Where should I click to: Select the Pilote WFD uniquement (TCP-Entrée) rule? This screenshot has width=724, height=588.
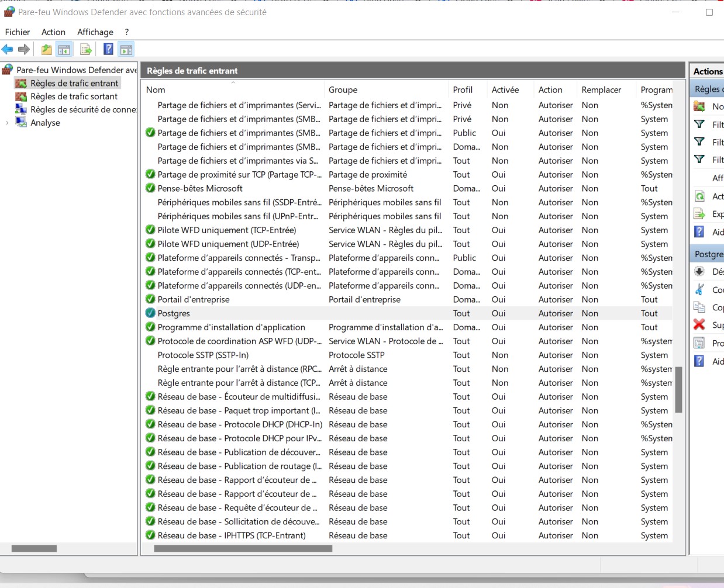[x=227, y=230]
